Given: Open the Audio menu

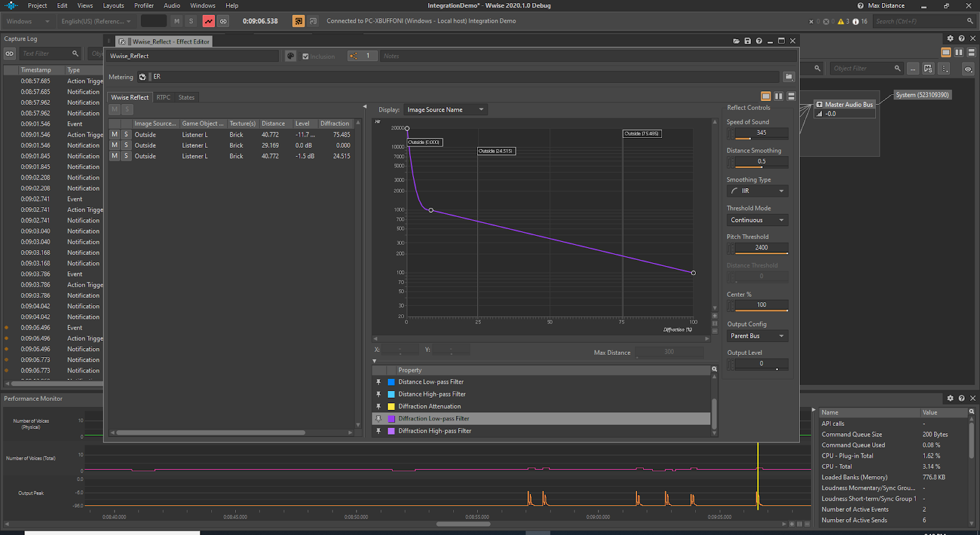Looking at the screenshot, I should point(172,6).
